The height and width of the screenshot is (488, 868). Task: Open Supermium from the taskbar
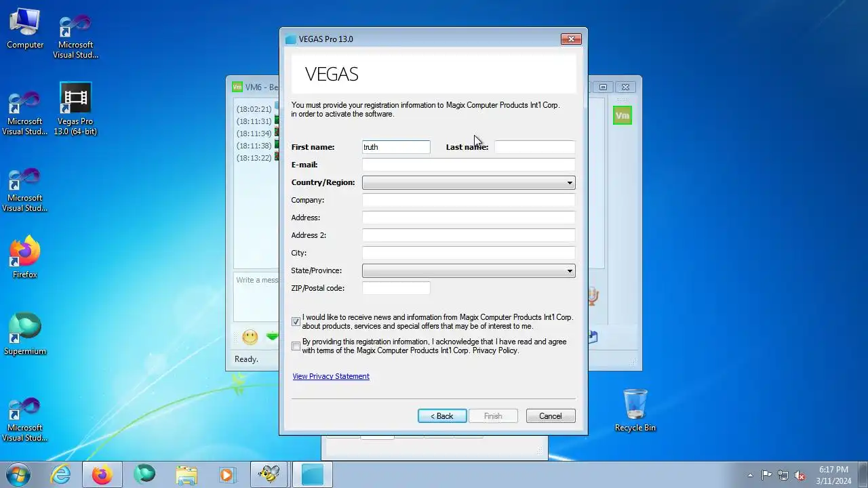click(x=144, y=474)
